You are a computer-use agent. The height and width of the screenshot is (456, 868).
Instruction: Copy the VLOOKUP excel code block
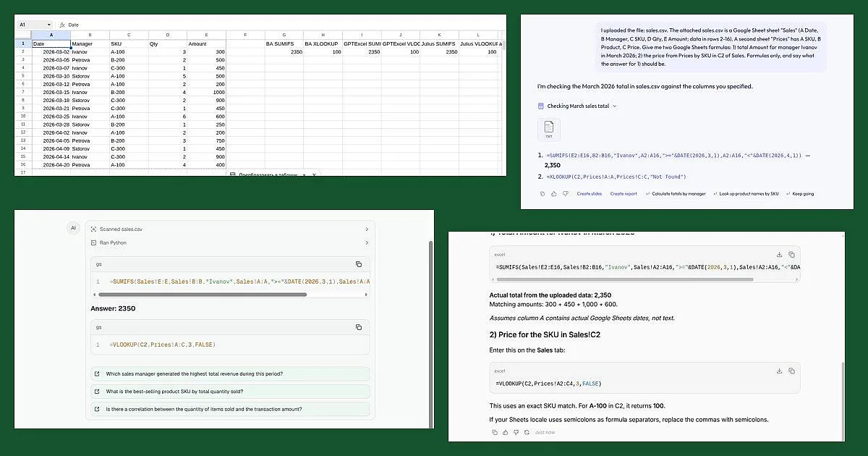pos(791,371)
